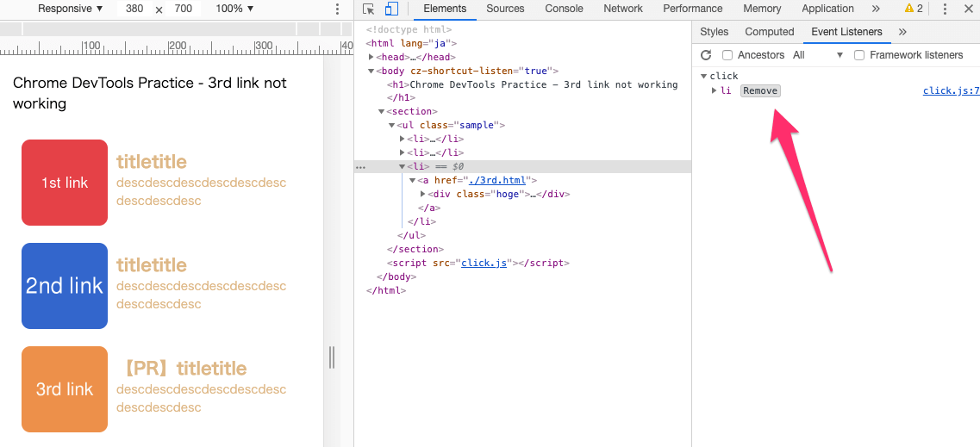
Task: Toggle the device toolbar icon
Action: [x=391, y=9]
